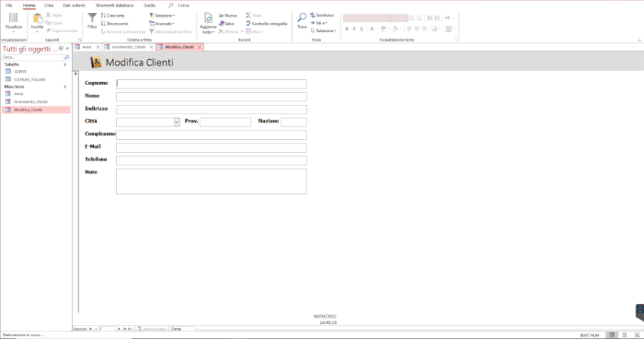Run Controllo ortografia
The image size is (644, 339).
click(267, 23)
